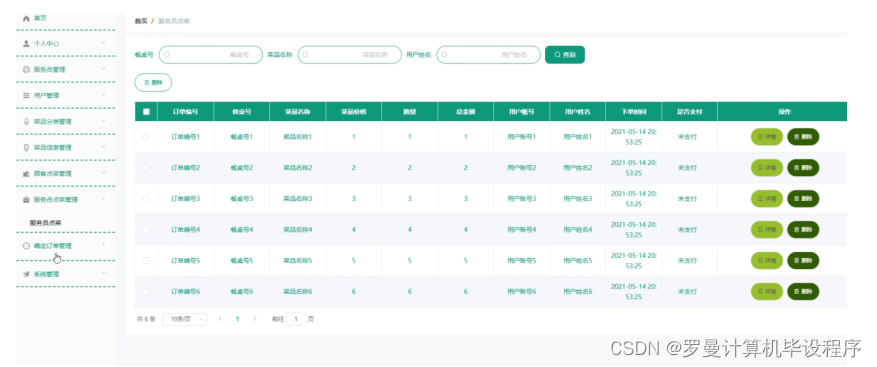The image size is (877, 367).
Task: Delete the 订单编号5 row
Action: [x=803, y=260]
